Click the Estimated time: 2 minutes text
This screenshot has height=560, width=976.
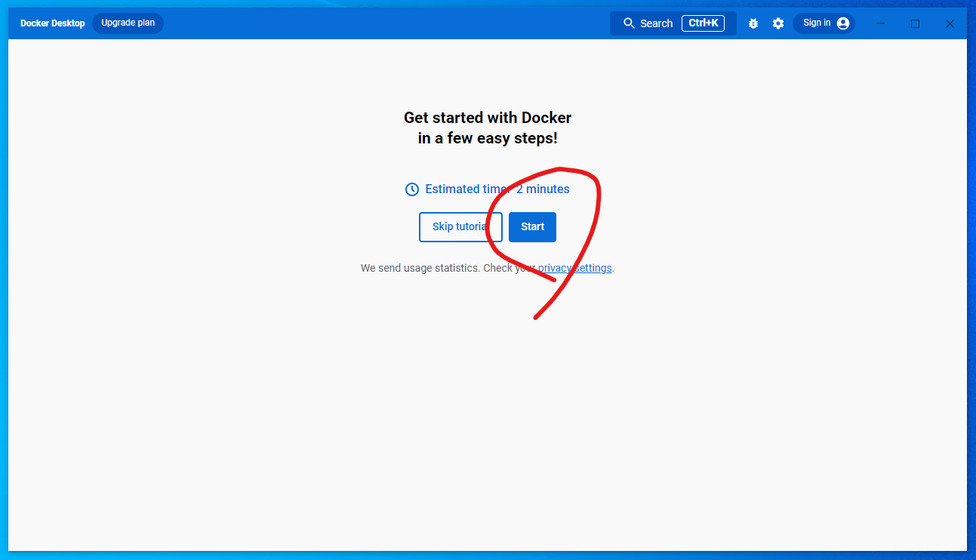(497, 189)
